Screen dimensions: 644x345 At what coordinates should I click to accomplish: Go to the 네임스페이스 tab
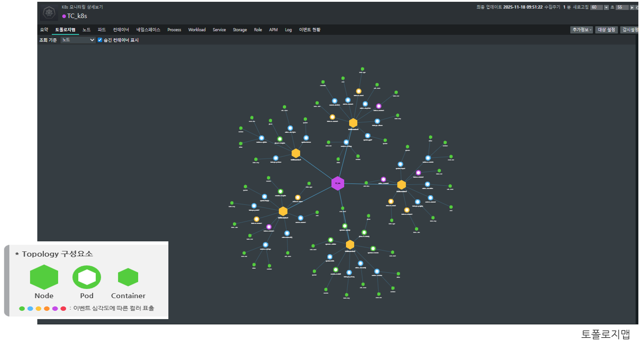[x=148, y=30]
